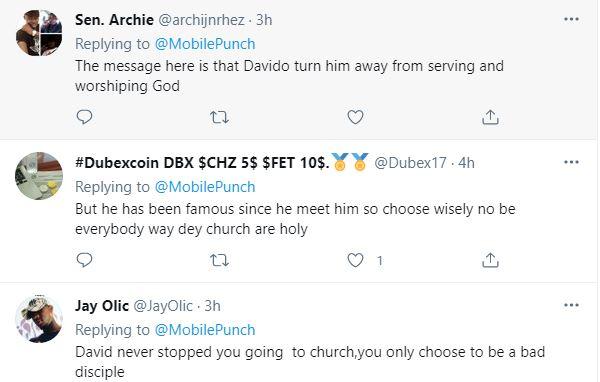Open Jay Olic's profile avatar
The height and width of the screenshot is (382, 600).
tap(39, 319)
